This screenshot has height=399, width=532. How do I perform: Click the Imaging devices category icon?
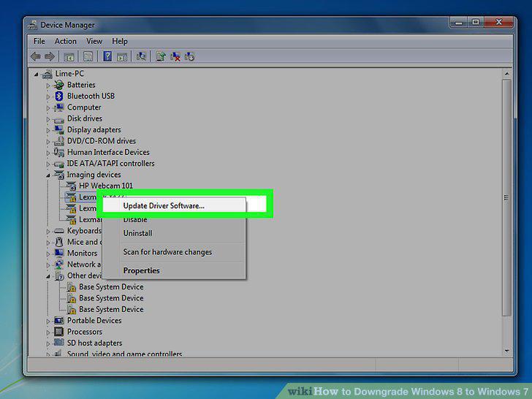coord(59,175)
